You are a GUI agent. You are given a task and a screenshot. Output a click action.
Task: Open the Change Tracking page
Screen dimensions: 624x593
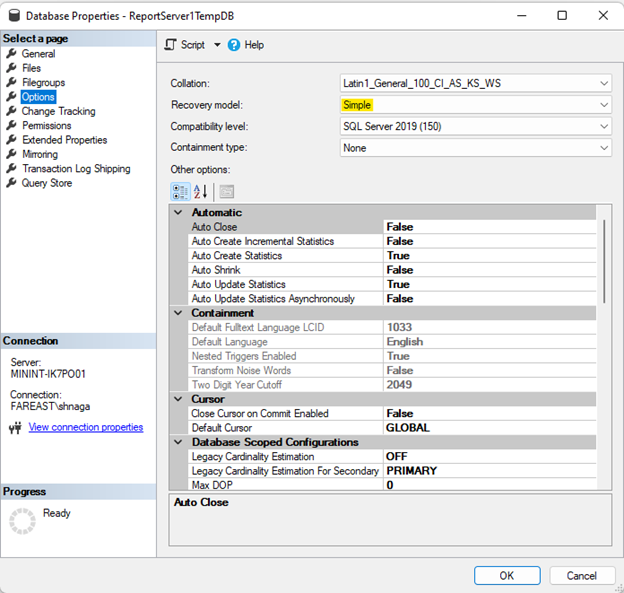[x=58, y=111]
